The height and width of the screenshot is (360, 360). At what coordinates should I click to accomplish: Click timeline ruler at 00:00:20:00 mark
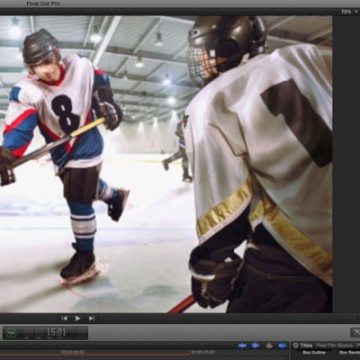pyautogui.click(x=72, y=352)
